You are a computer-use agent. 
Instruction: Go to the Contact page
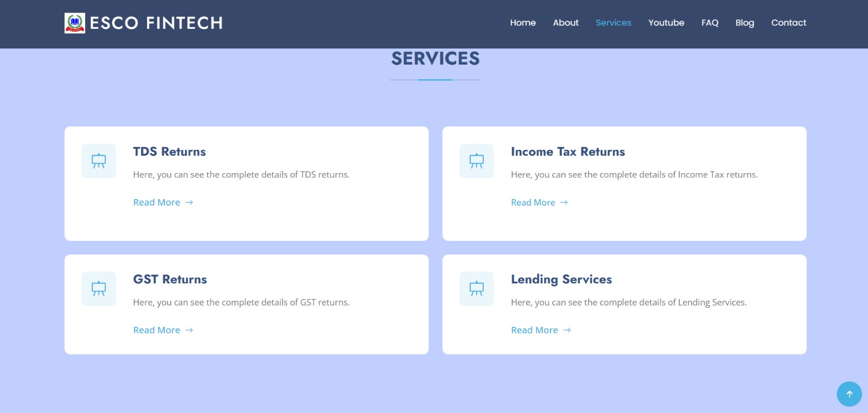tap(788, 23)
